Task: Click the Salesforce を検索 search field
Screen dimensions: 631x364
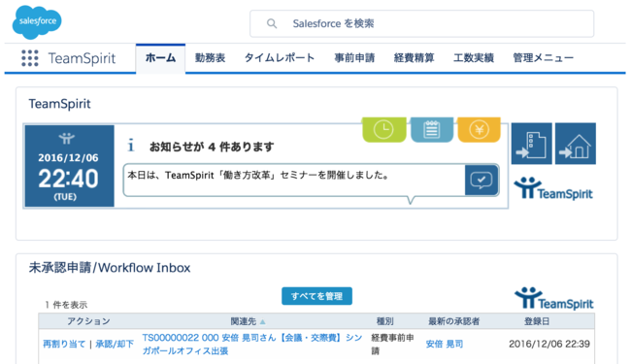Action: pos(421,23)
